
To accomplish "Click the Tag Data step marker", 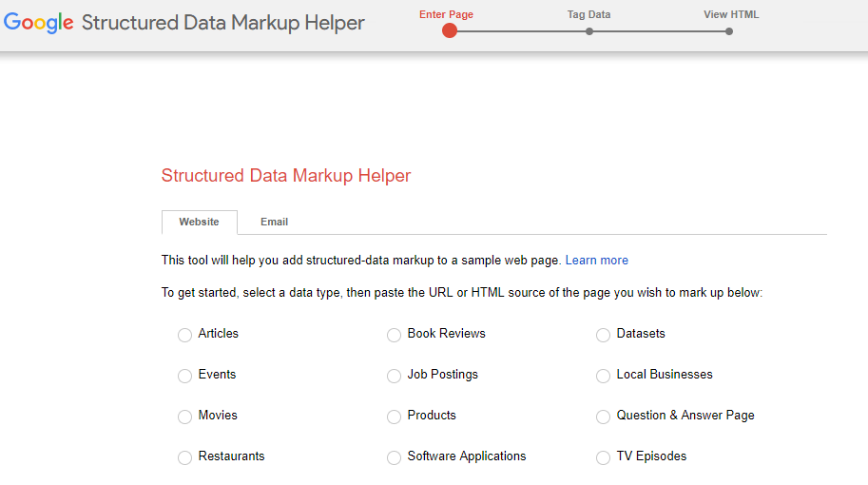I will tap(589, 31).
